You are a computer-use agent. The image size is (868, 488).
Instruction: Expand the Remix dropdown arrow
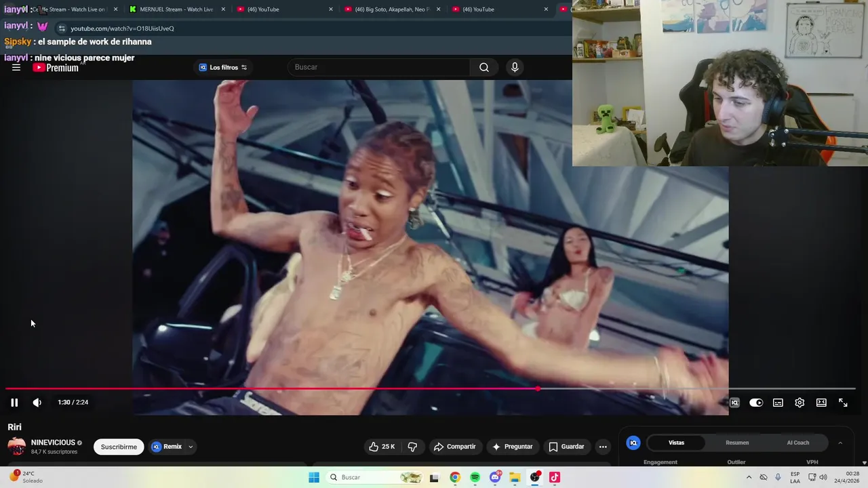191,447
